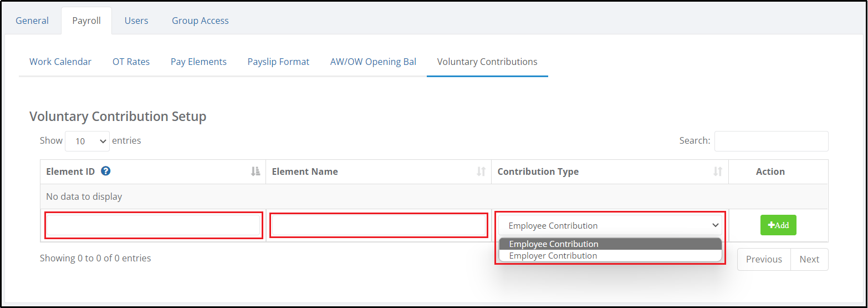
Task: Sort the Contribution Type column arrows icon
Action: [718, 171]
